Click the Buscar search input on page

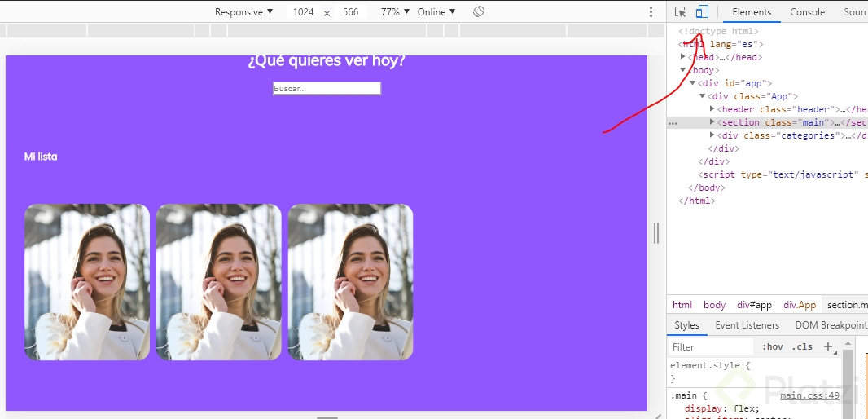pos(327,88)
